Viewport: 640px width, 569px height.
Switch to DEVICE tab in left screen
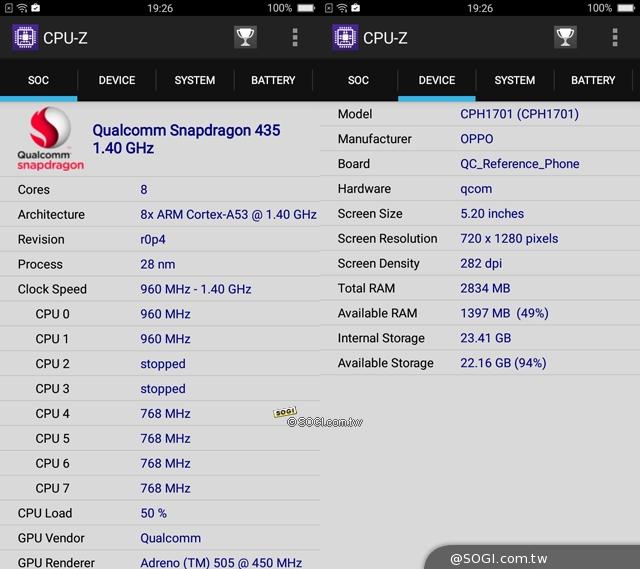(x=117, y=80)
